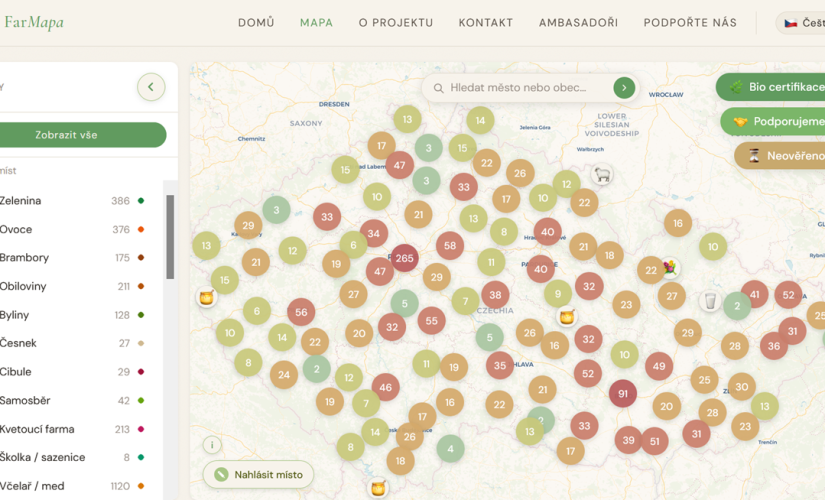825x500 pixels.
Task: Open the 35 cluster marker
Action: coord(500,365)
